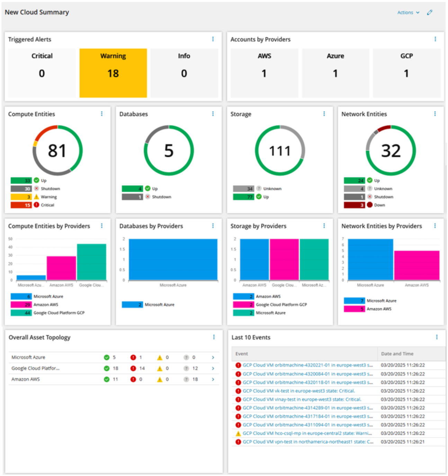
Task: Open the hco-csql-mp warning event link
Action: coord(307,433)
